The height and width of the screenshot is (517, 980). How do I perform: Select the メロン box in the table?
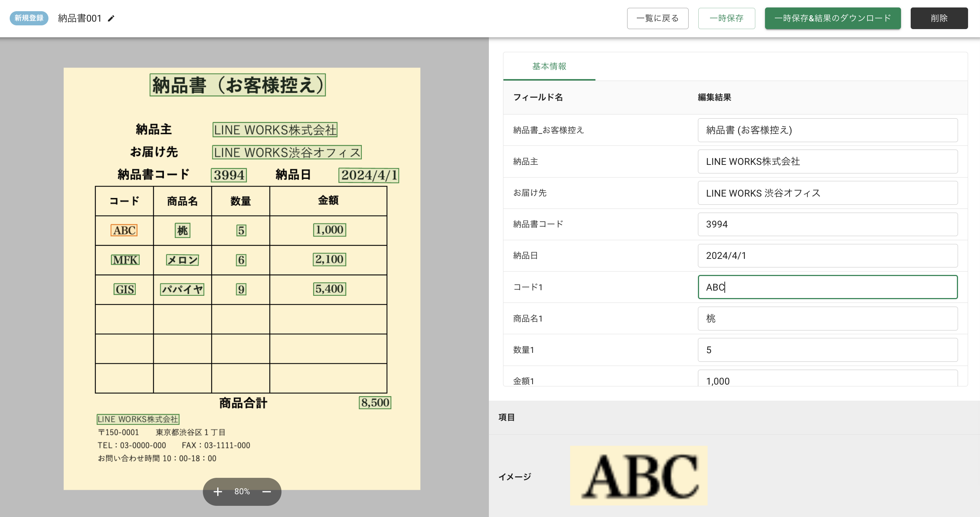pyautogui.click(x=183, y=260)
